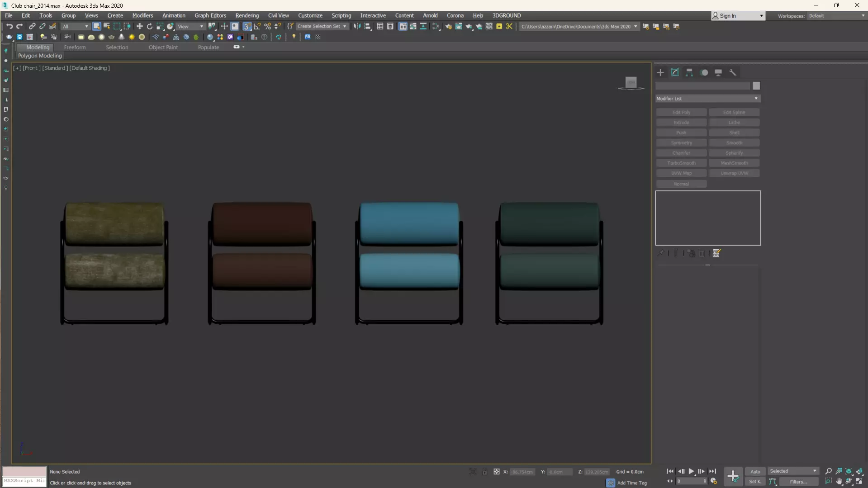
Task: Open Render Setup from the toolbar
Action: tap(448, 26)
